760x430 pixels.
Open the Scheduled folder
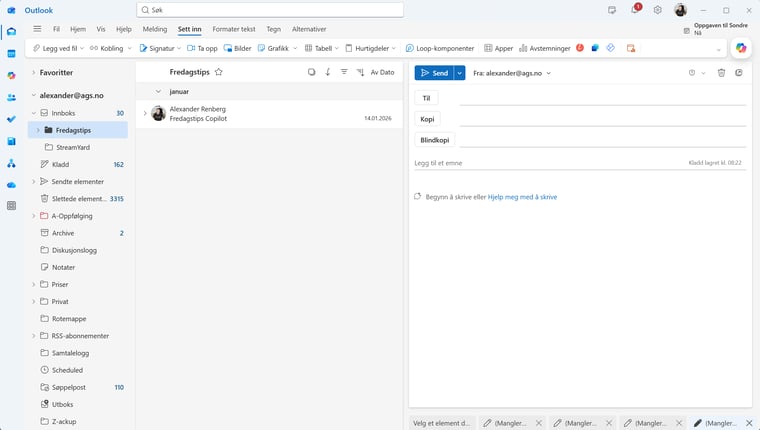coord(78,370)
